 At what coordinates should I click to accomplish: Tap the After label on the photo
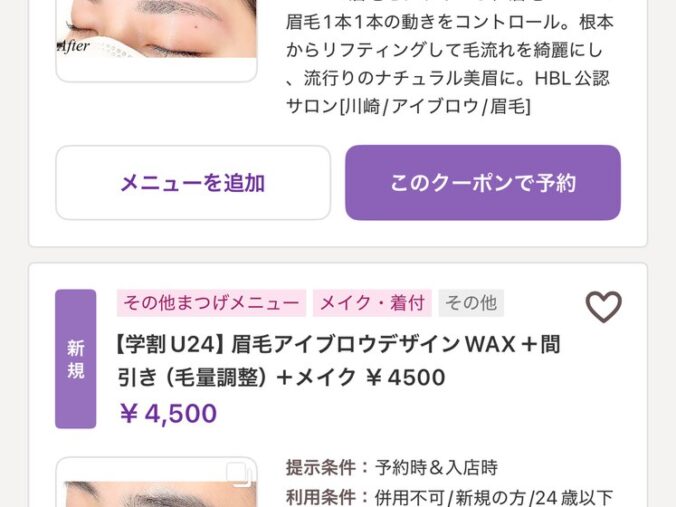pyautogui.click(x=73, y=46)
